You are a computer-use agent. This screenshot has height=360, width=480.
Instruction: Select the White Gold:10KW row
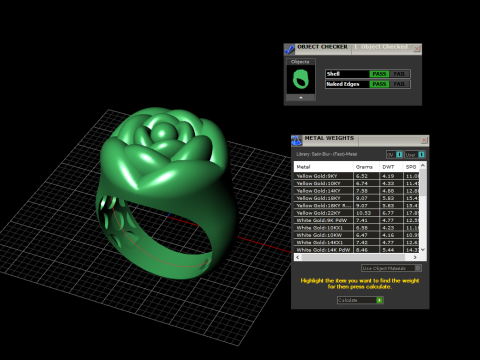[x=356, y=235]
